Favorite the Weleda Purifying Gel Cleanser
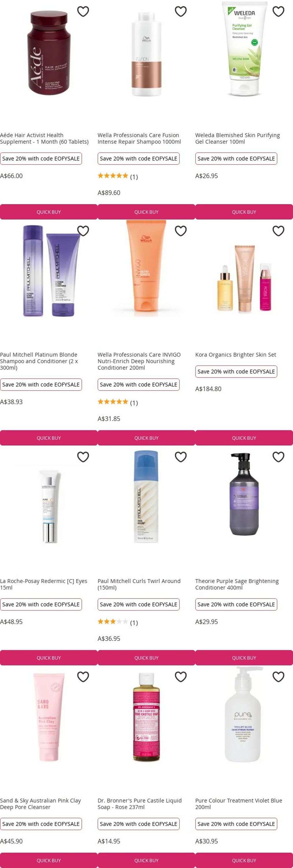 [x=279, y=12]
